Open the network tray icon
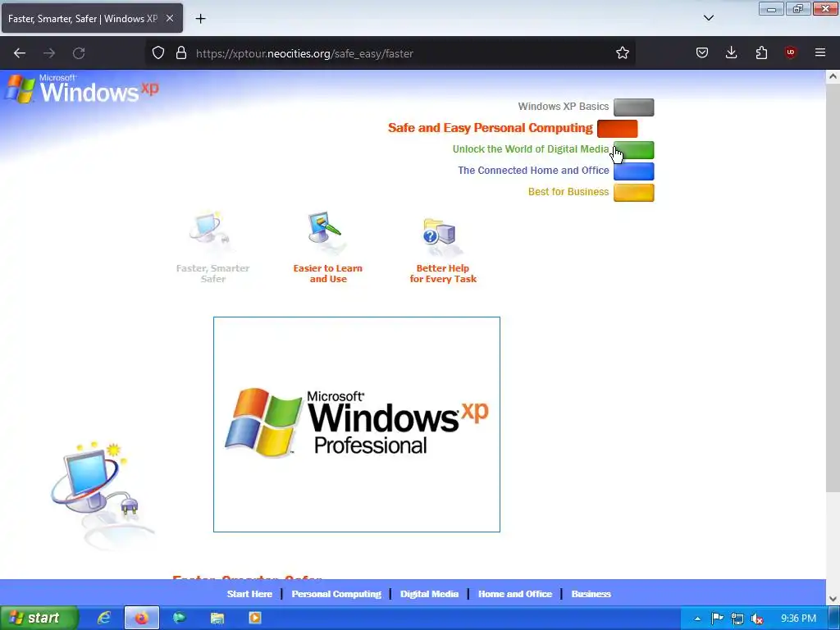The image size is (840, 630). (x=737, y=619)
